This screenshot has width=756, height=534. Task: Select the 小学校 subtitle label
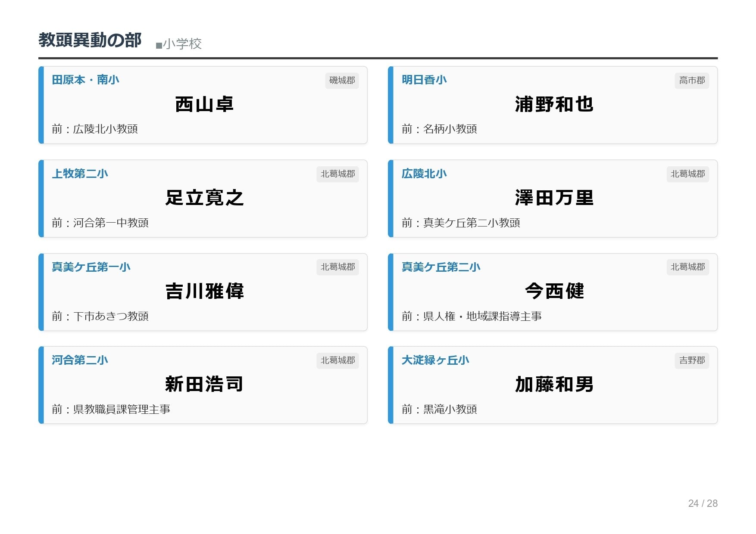click(x=179, y=44)
